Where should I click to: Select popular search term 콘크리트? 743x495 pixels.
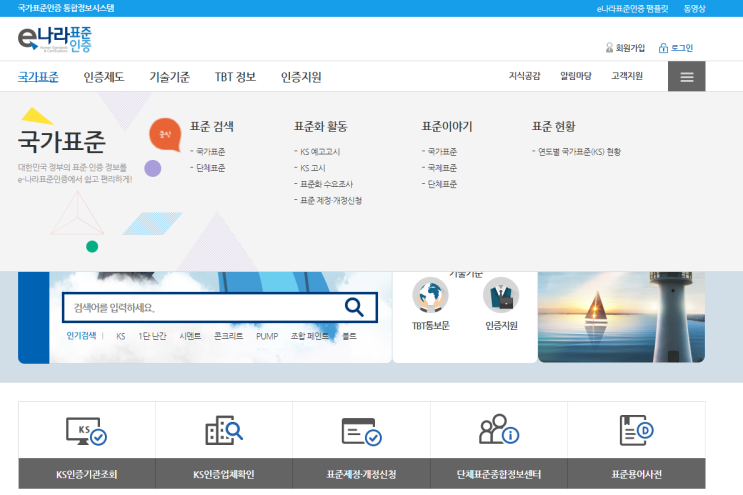[x=228, y=336]
